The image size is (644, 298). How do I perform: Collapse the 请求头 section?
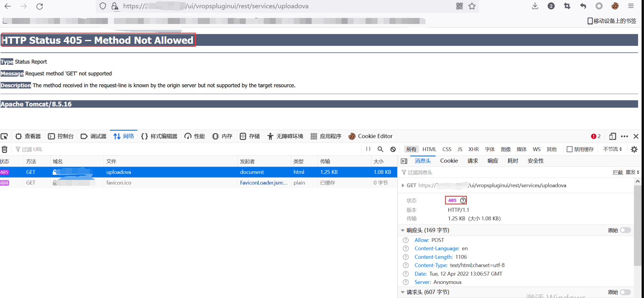click(x=403, y=292)
